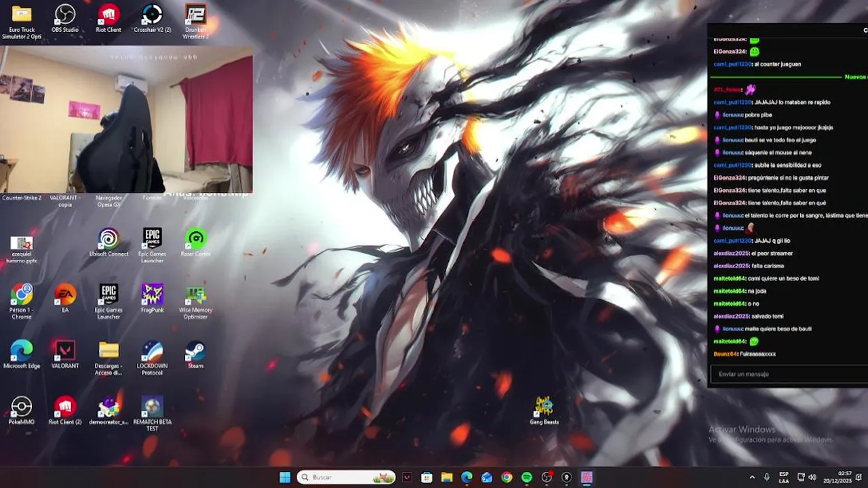The image size is (868, 488).
Task: Launch Razer Cortex shortcut
Action: click(x=195, y=243)
